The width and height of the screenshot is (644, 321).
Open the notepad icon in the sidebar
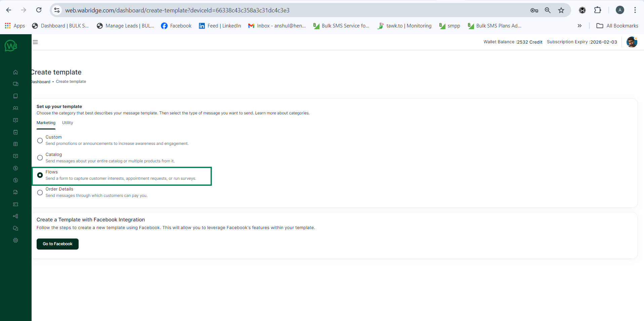[x=15, y=132]
